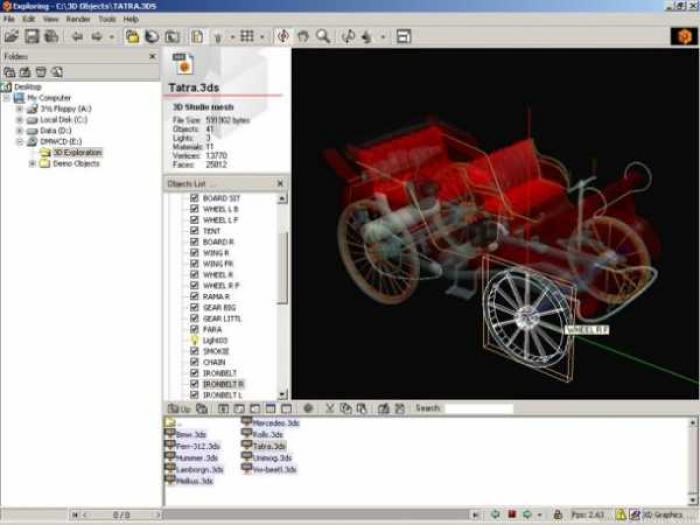Expand the Local Disk (C:) tree node
The width and height of the screenshot is (700, 525).
(19, 120)
